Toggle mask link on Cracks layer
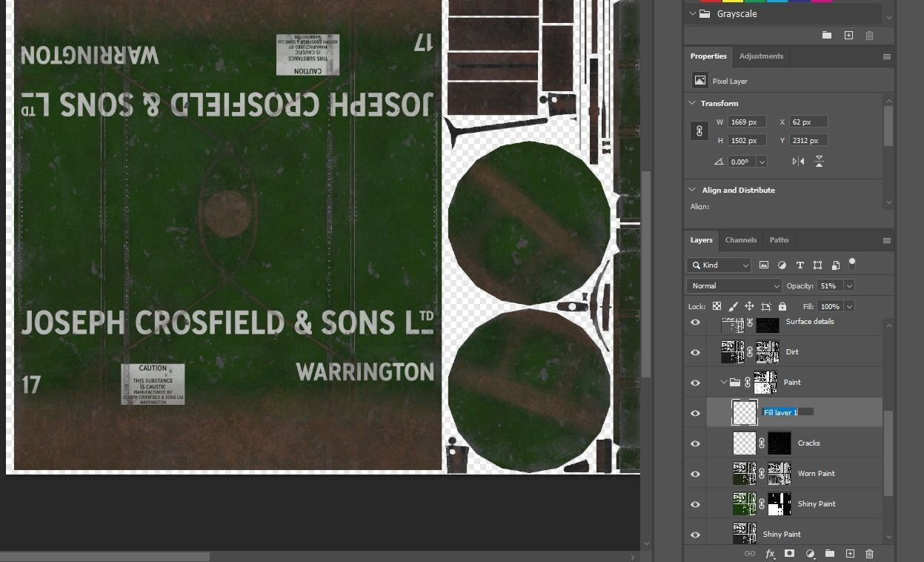 (762, 443)
